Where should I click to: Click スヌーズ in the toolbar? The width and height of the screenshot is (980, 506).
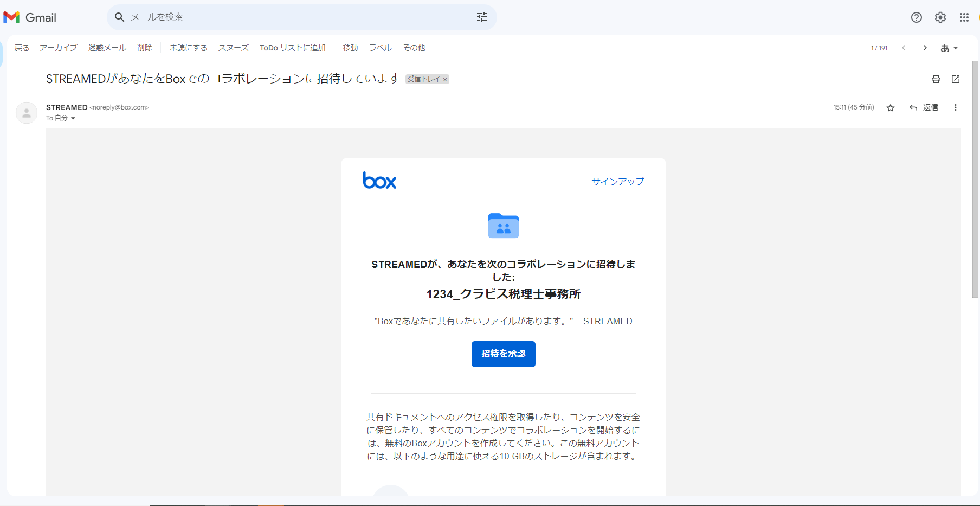tap(234, 48)
